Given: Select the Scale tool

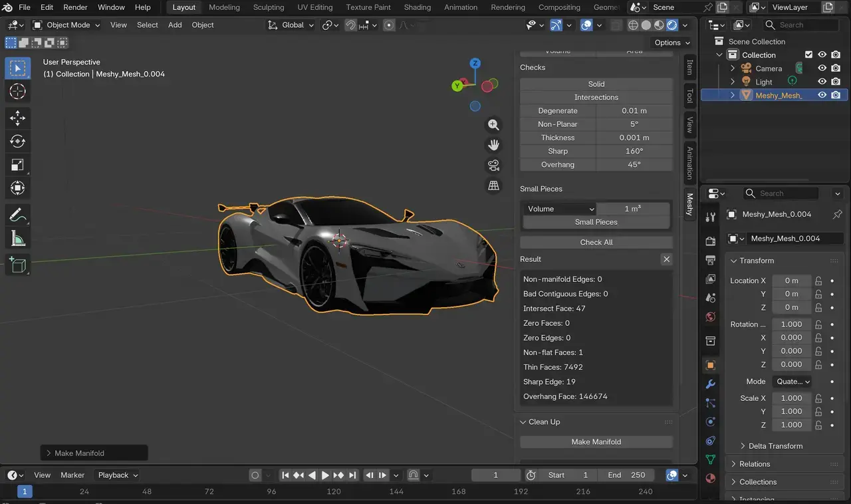Looking at the screenshot, I should [x=18, y=165].
